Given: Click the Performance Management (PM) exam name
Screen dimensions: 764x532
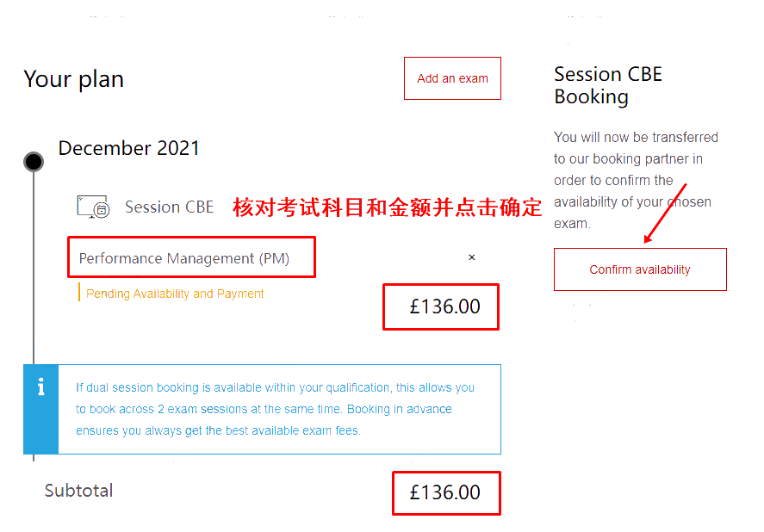Looking at the screenshot, I should click(x=184, y=258).
